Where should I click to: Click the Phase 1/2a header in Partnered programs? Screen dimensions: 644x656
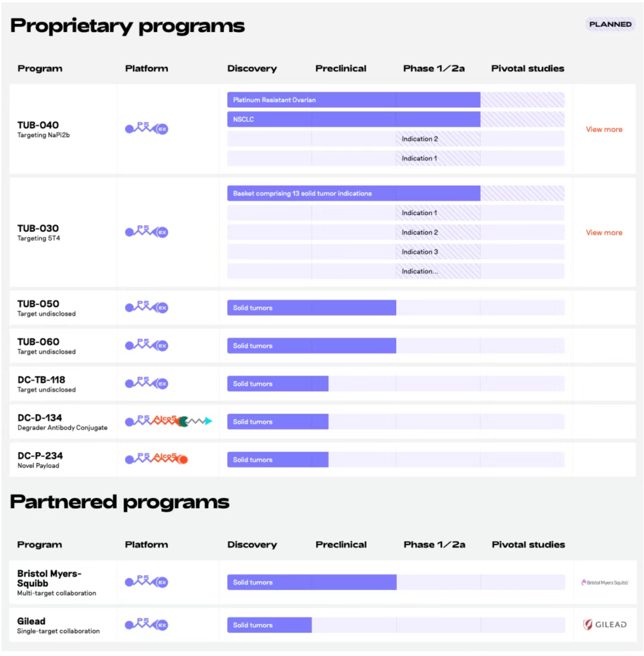(x=434, y=545)
